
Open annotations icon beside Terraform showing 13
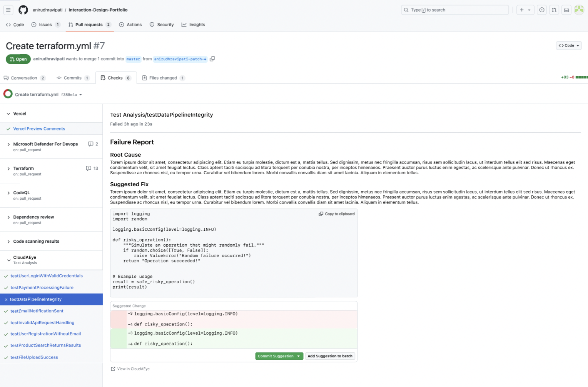[89, 168]
